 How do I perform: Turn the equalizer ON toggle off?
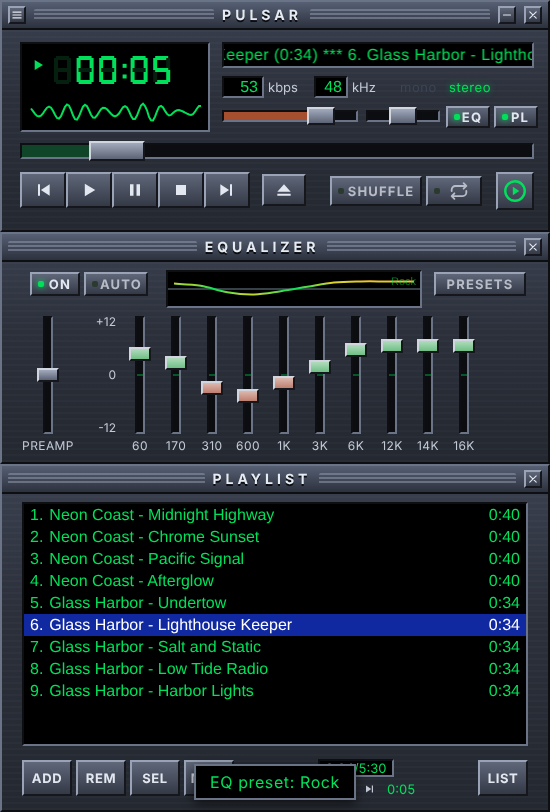(x=55, y=284)
